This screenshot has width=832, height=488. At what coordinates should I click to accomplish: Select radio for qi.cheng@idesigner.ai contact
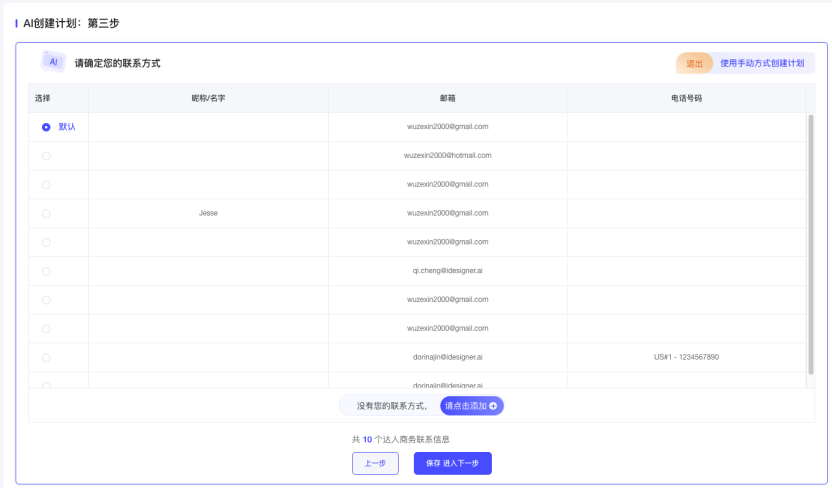tap(46, 271)
